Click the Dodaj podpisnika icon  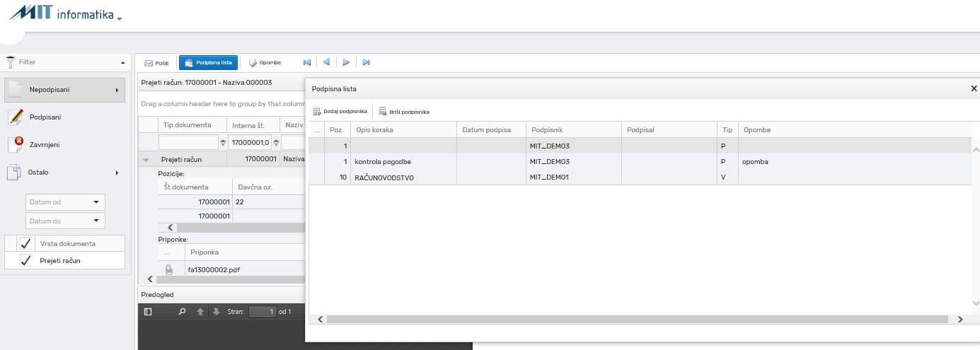pos(317,112)
